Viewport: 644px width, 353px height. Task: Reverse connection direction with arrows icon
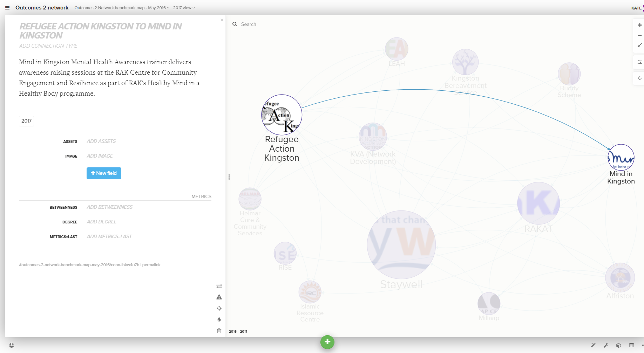point(219,286)
